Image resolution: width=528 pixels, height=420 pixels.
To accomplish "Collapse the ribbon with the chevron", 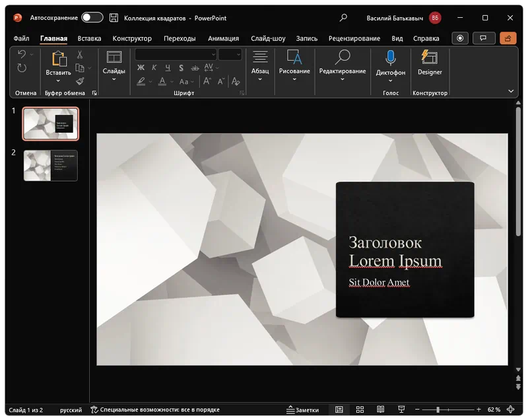I will coord(511,91).
